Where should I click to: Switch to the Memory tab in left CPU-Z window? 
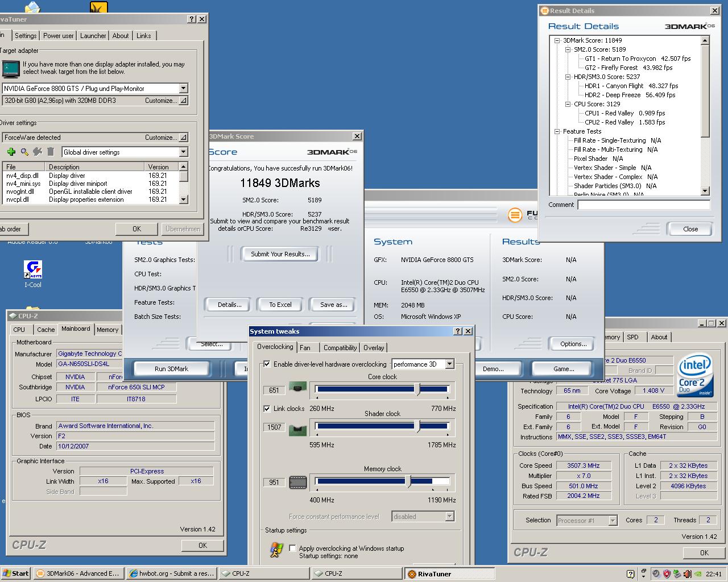tap(107, 330)
